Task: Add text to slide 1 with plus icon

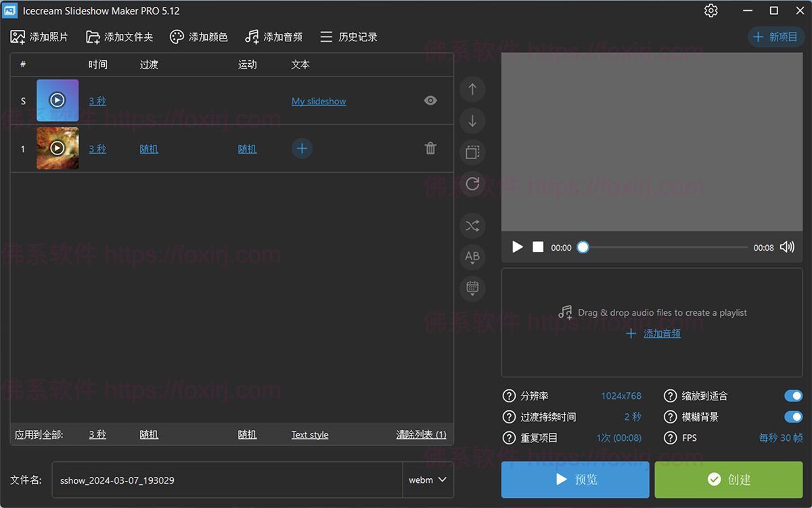Action: (x=302, y=148)
